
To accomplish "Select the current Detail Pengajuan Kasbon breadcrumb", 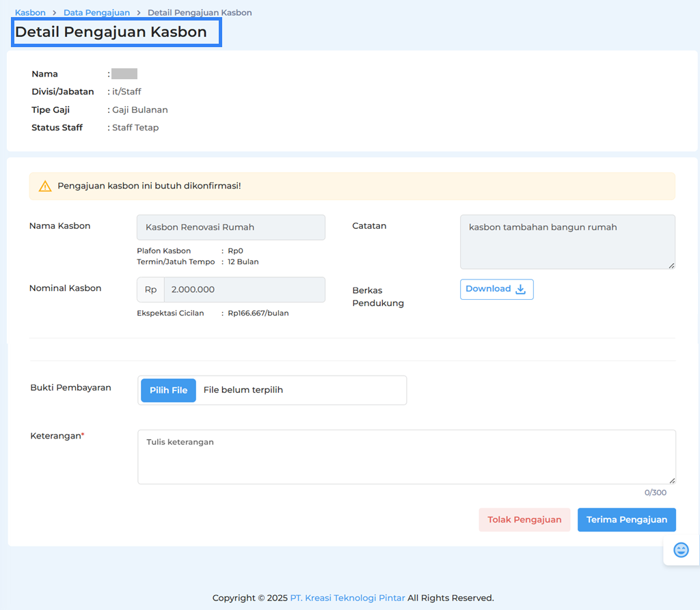I will [200, 13].
